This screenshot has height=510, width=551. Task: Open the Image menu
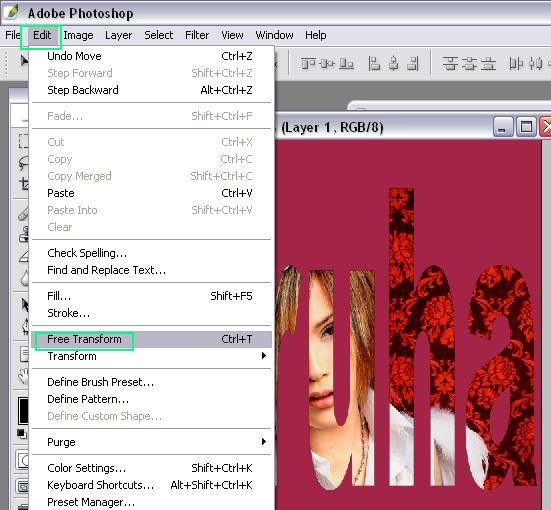[78, 35]
